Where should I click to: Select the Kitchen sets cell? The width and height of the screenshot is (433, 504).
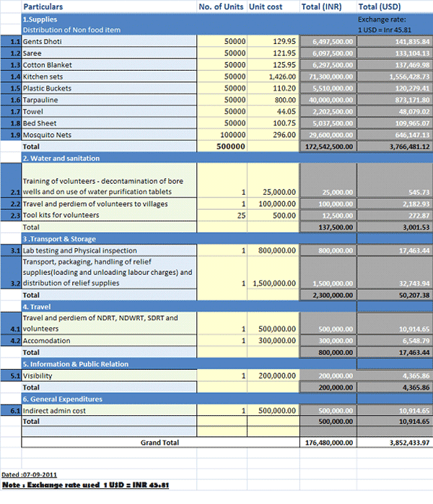[109, 76]
